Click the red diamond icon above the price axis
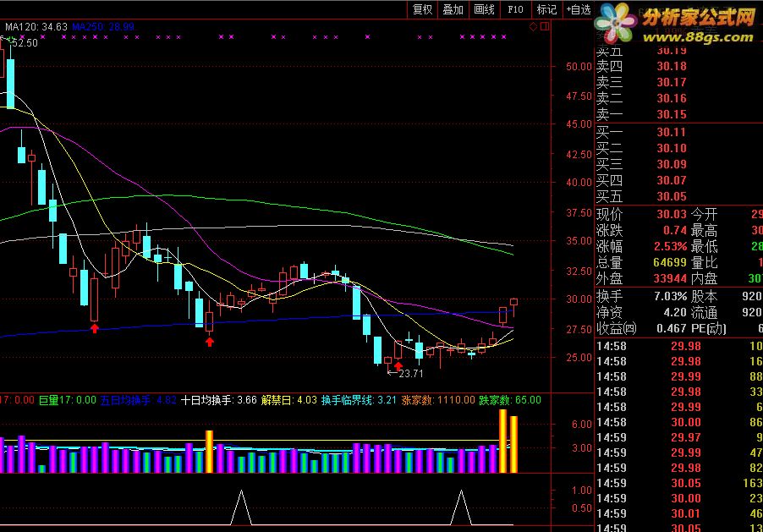 click(x=533, y=27)
